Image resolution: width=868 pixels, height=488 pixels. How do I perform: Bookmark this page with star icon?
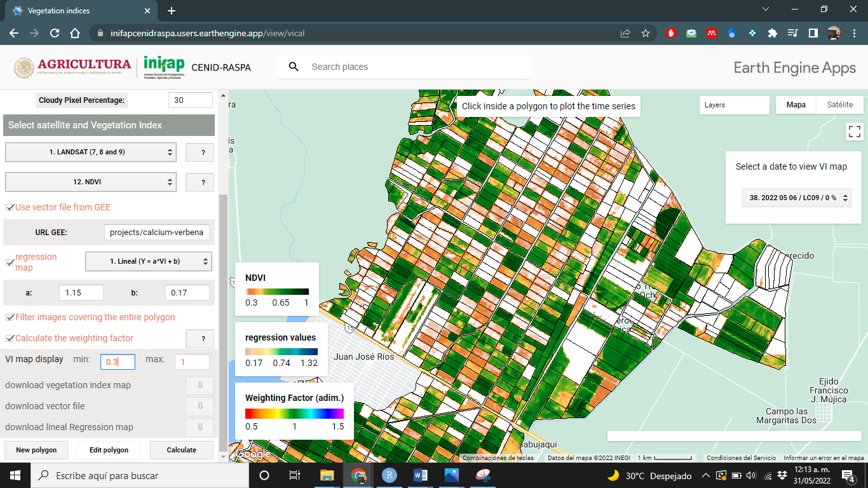(646, 33)
